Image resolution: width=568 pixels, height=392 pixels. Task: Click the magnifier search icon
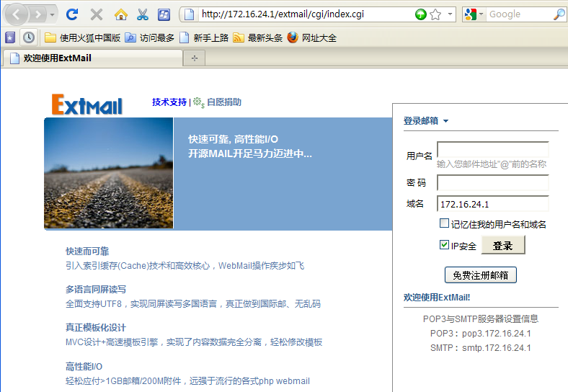[559, 14]
